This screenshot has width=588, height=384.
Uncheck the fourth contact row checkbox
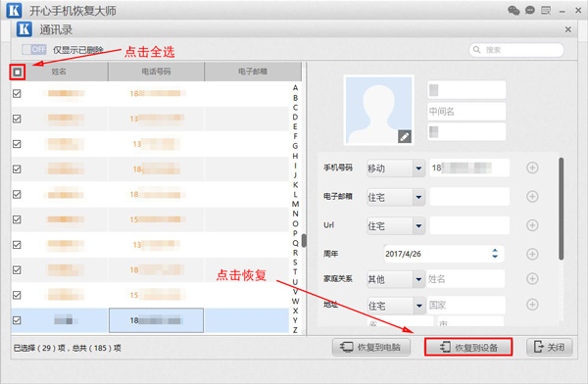[x=17, y=169]
